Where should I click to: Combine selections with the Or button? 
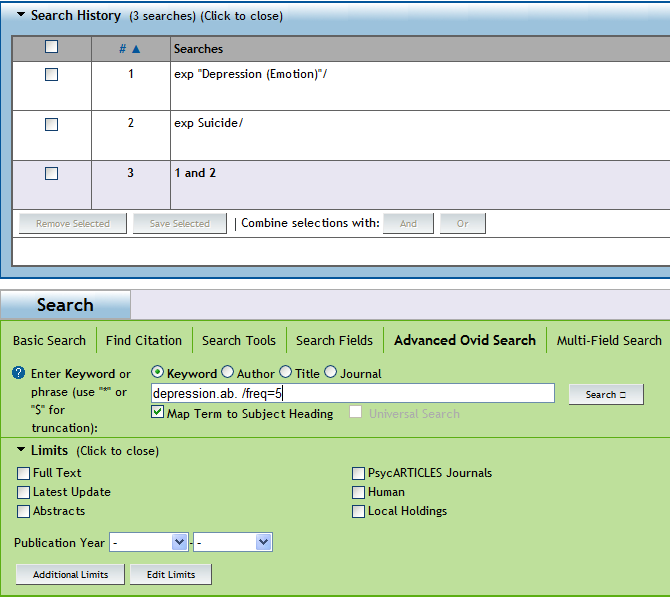(462, 224)
